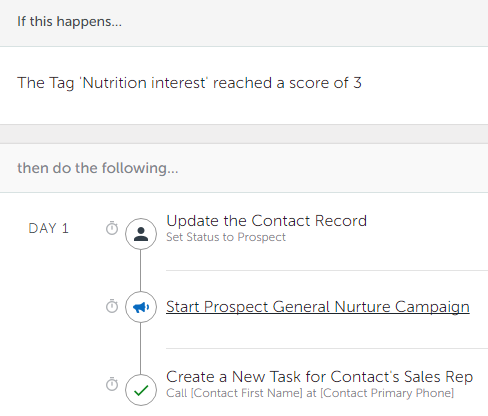Click the connector line between megaphone and checkmark icons
The image size is (488, 416).
tap(140, 349)
